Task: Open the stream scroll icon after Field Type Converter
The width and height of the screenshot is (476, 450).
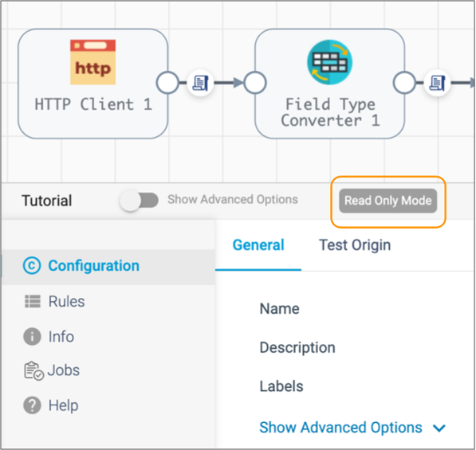Action: point(437,83)
